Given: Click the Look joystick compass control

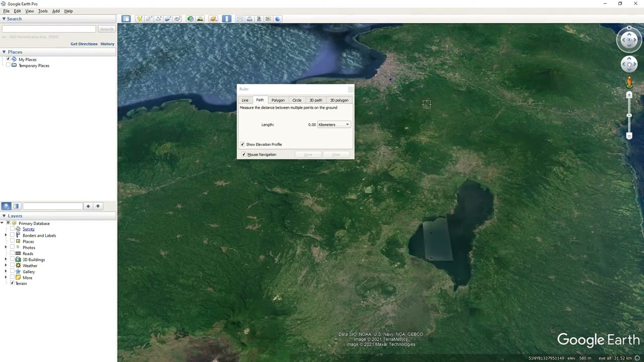Looking at the screenshot, I should pyautogui.click(x=629, y=40).
